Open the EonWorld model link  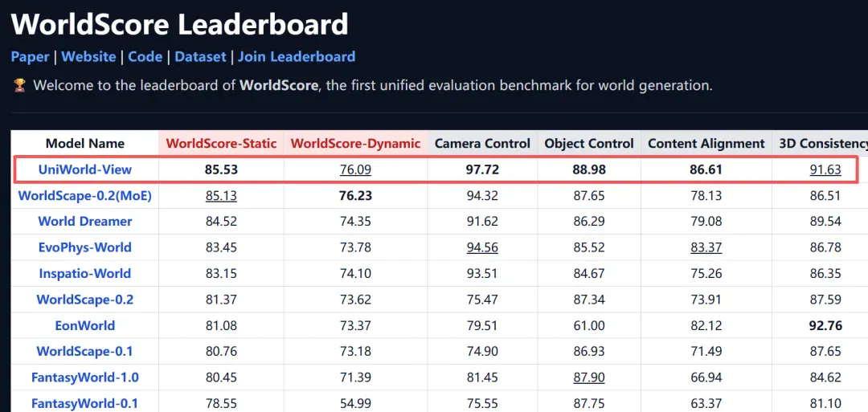click(x=84, y=325)
